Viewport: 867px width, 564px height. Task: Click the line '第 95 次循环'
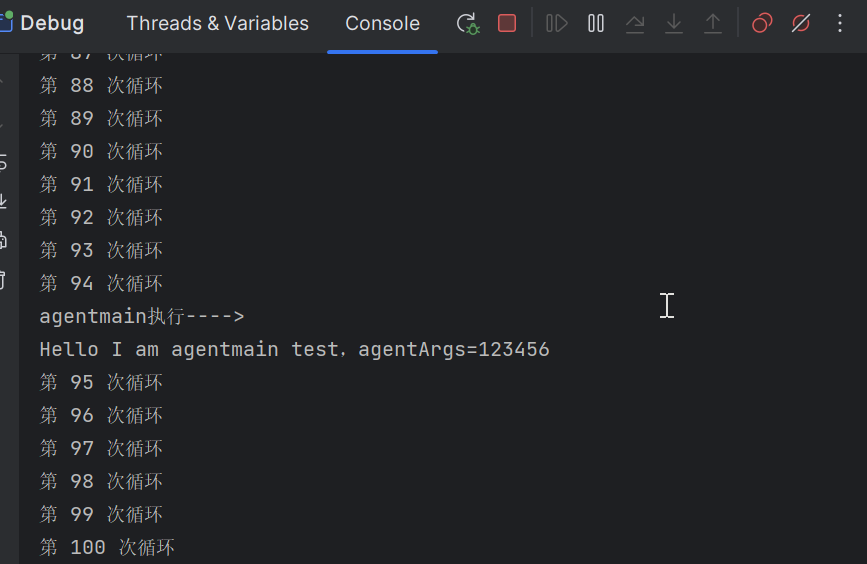(101, 383)
